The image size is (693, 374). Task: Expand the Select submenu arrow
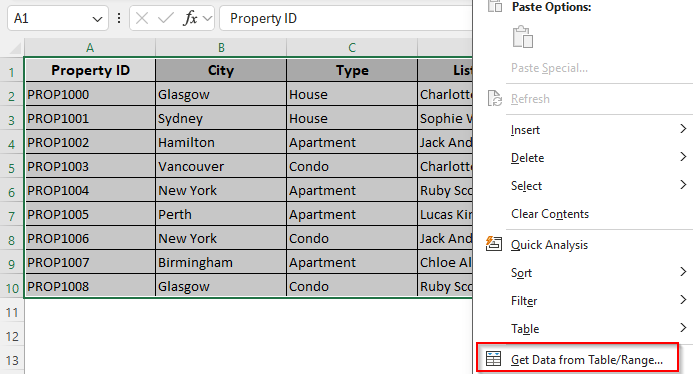click(x=683, y=184)
